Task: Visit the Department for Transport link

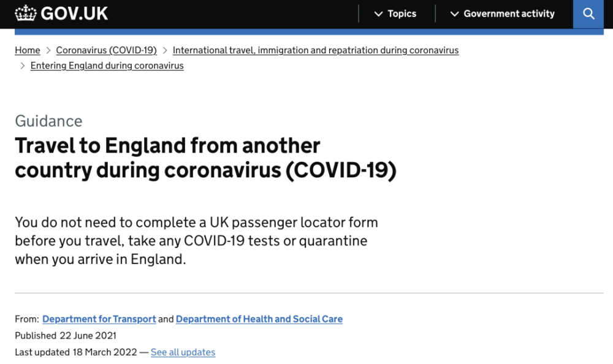Action: pos(99,319)
